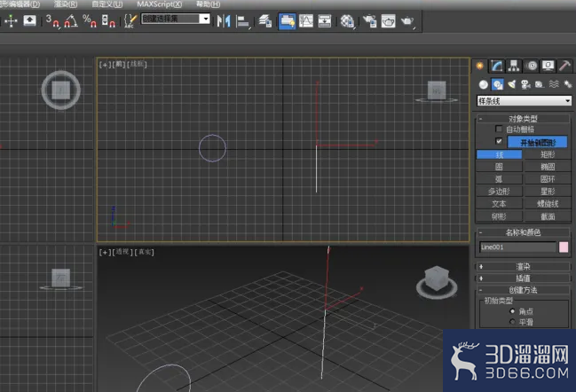Image resolution: width=576 pixels, height=392 pixels.
Task: Select the Lights category icon
Action: coord(512,85)
